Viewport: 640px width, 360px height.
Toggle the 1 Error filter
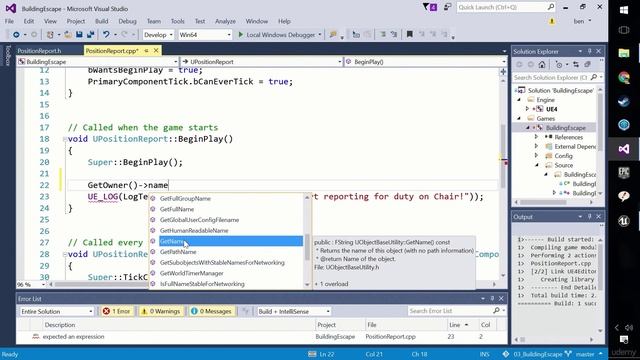[117, 311]
